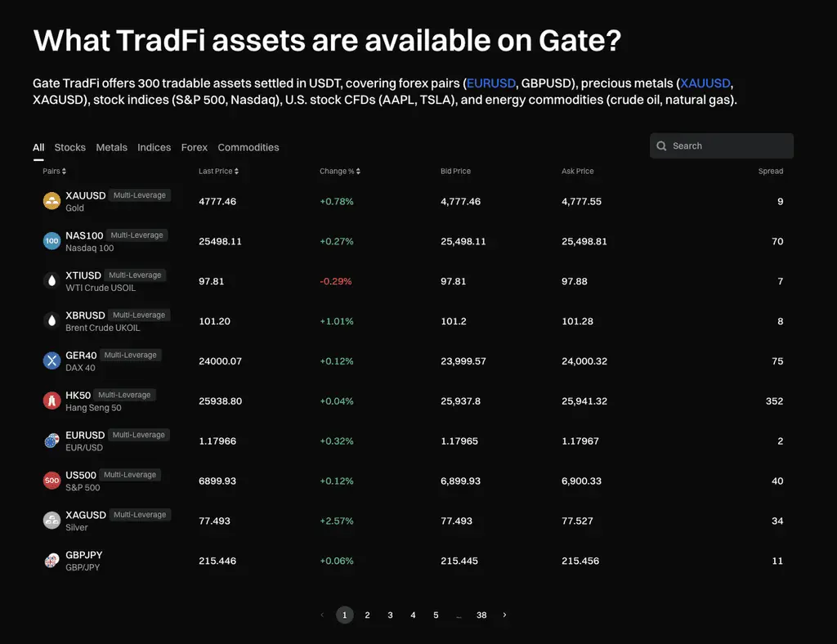This screenshot has width=837, height=644.
Task: Click the XTIUSD crude oil drop icon
Action: [51, 281]
